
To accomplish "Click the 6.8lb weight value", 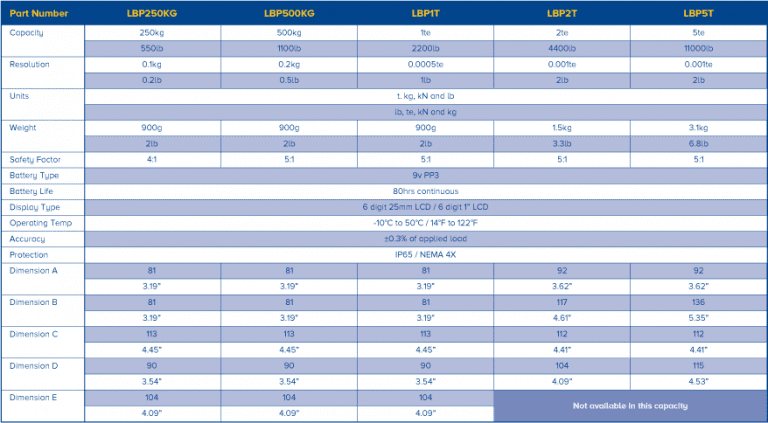I will (x=697, y=143).
